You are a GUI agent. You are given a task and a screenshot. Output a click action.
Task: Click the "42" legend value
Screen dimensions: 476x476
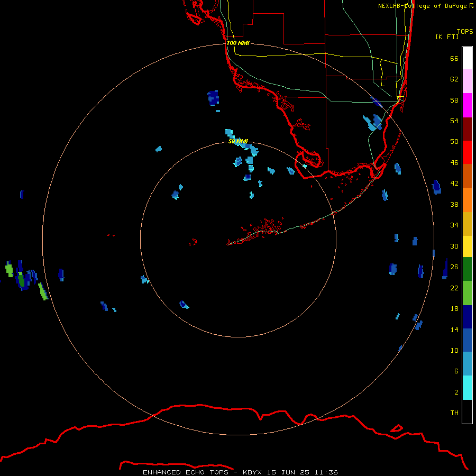[x=454, y=184]
